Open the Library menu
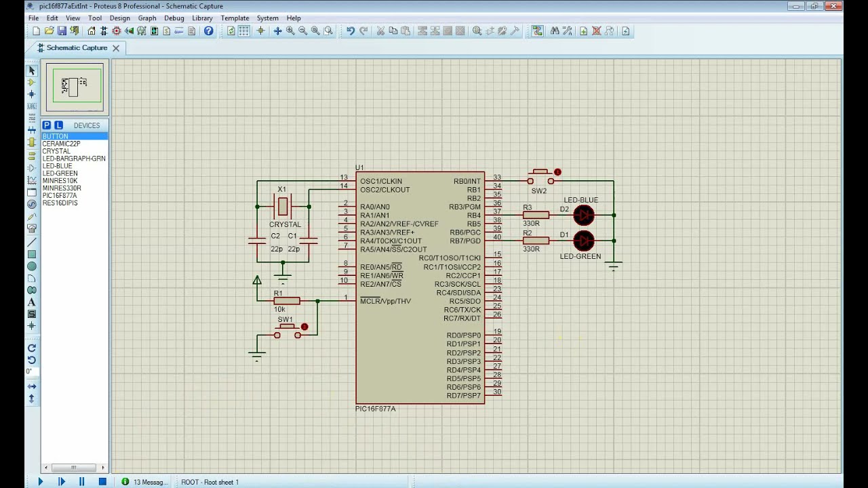The width and height of the screenshot is (868, 488). point(202,18)
